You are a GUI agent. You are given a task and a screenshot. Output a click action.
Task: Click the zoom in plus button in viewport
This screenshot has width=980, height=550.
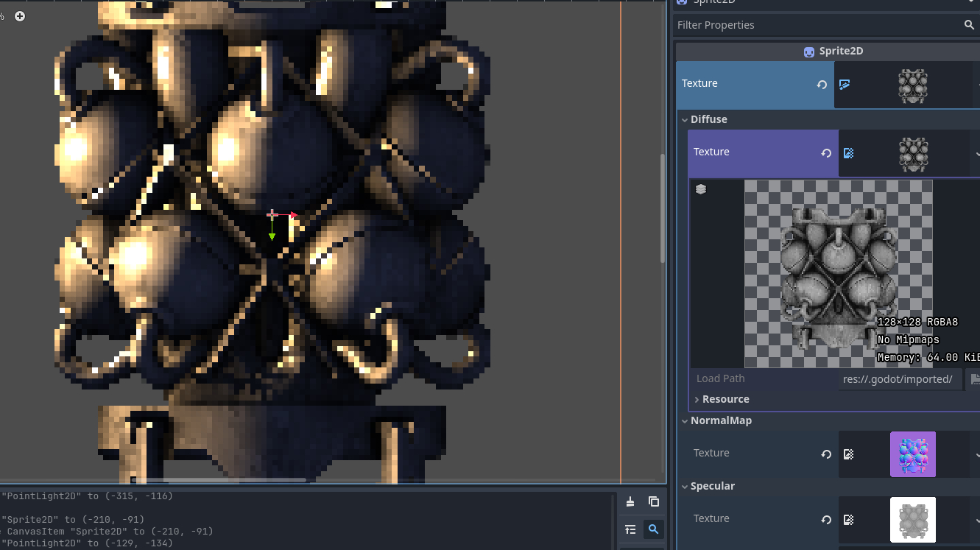pos(20,16)
